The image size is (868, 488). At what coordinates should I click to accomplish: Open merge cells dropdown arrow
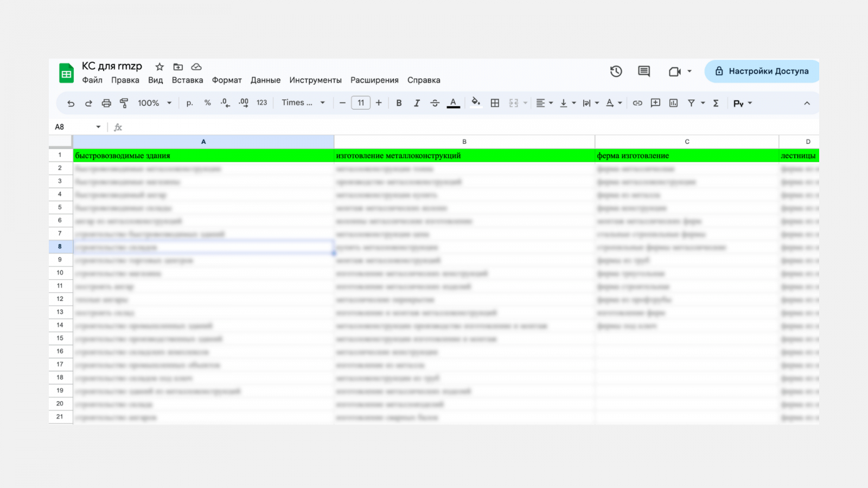tap(525, 103)
